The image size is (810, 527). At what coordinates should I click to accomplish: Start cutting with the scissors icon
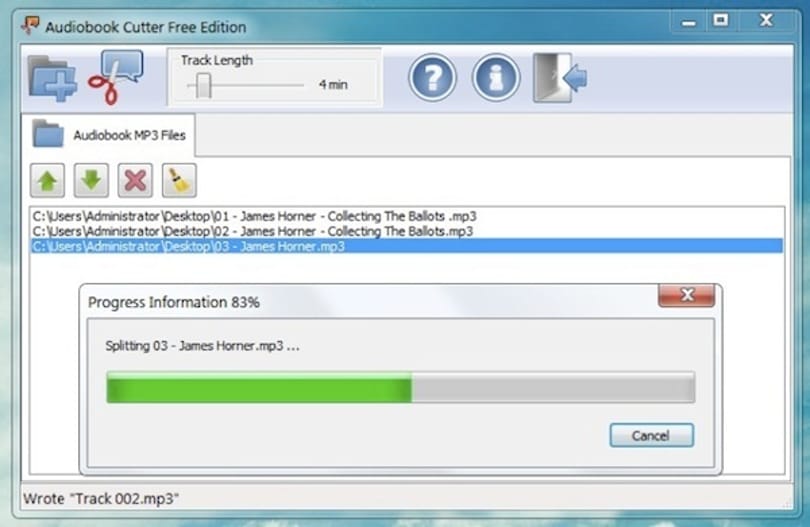coord(115,77)
